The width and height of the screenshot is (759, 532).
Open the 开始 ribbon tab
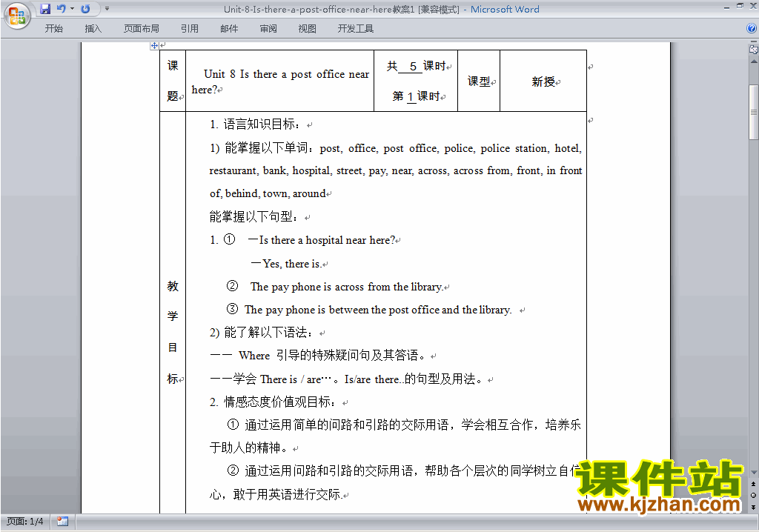coord(53,29)
